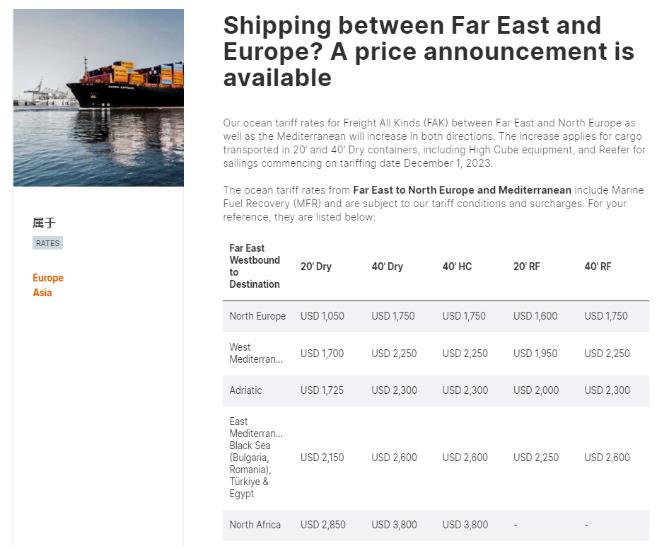658x549 pixels.
Task: Click the RATES tag label
Action: [48, 243]
